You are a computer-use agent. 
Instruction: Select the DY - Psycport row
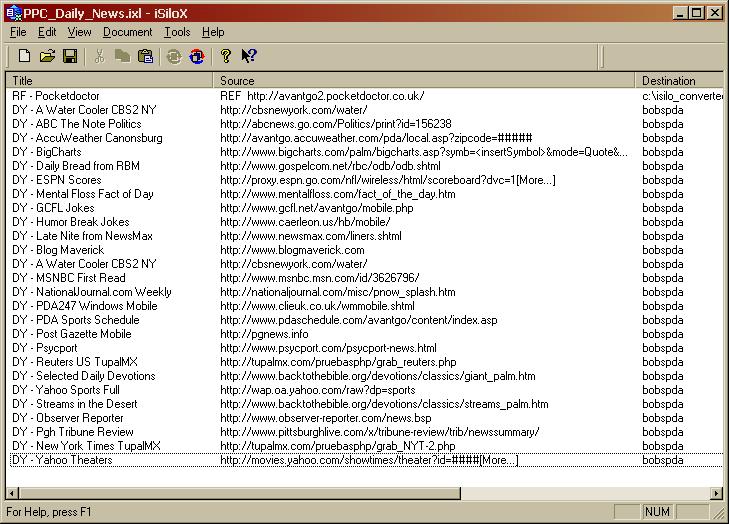coord(366,348)
